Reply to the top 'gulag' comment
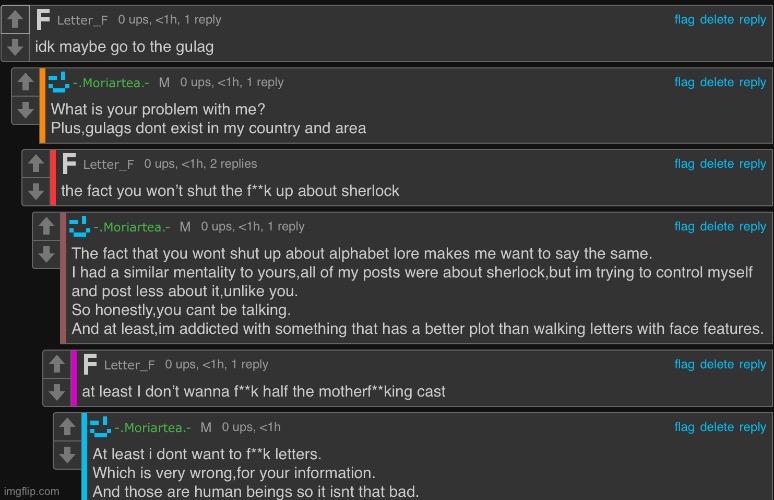 coord(752,20)
